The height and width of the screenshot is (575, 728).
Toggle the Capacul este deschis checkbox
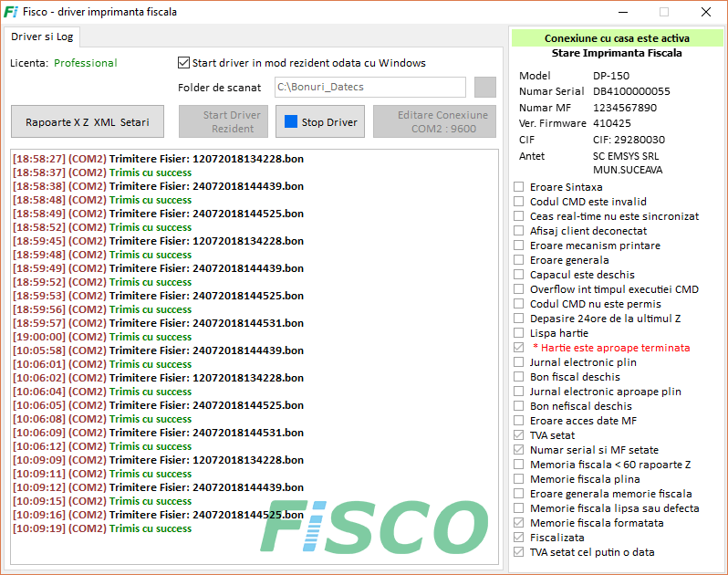(x=518, y=275)
